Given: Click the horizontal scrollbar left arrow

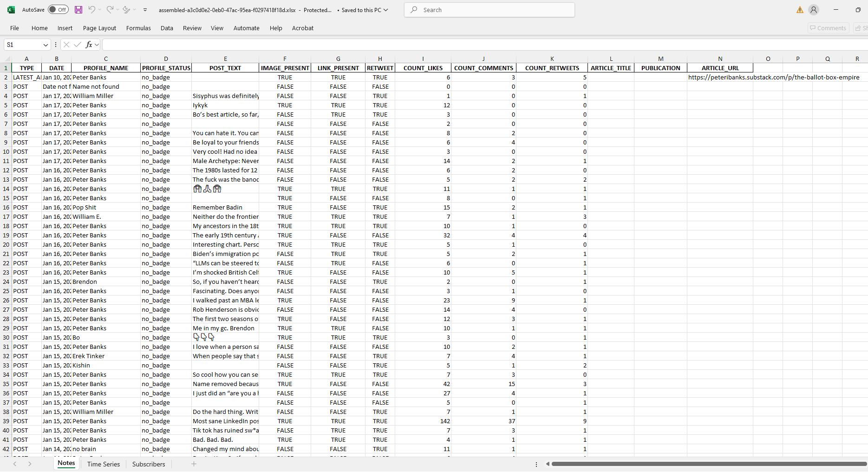Looking at the screenshot, I should [x=548, y=464].
